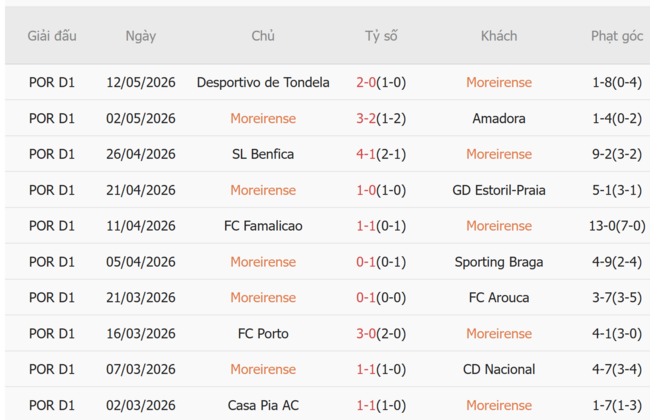The height and width of the screenshot is (420, 650).
Task: Click the Ngày column header
Action: point(141,36)
